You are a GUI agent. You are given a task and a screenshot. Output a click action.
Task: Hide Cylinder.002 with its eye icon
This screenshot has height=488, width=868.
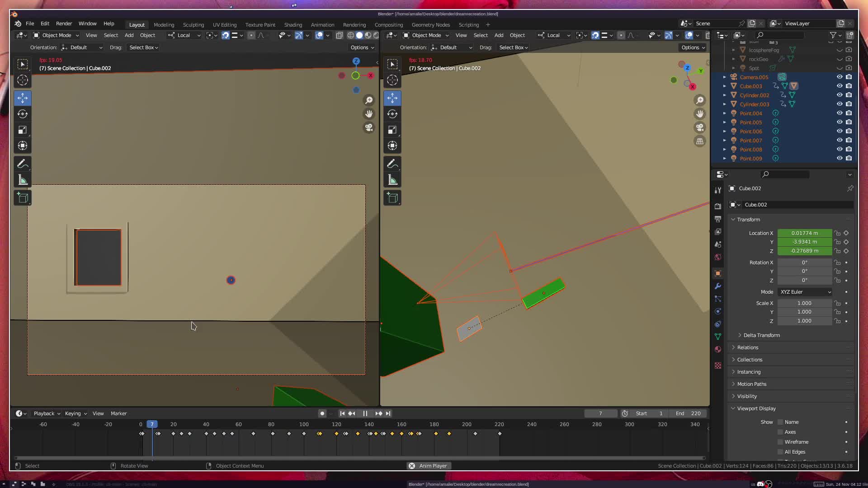840,95
